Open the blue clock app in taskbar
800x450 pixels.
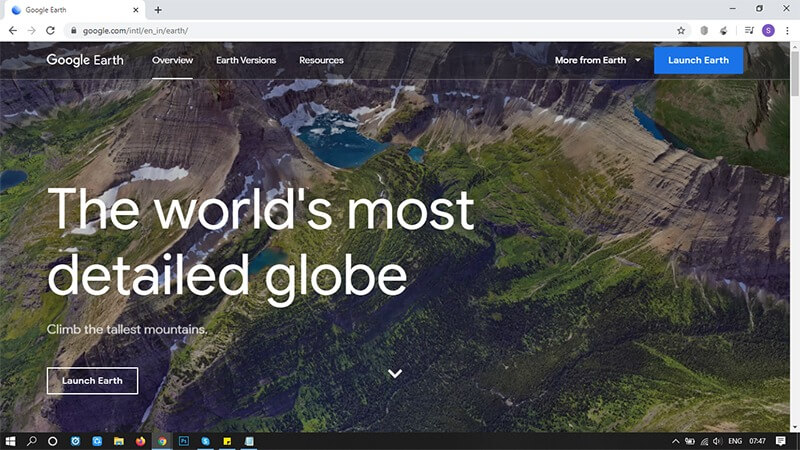(x=75, y=441)
